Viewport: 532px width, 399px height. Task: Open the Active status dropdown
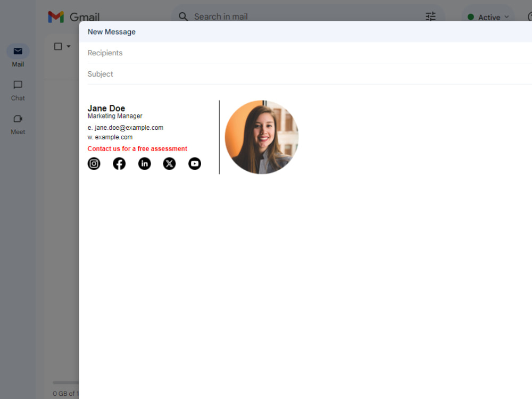(x=488, y=17)
